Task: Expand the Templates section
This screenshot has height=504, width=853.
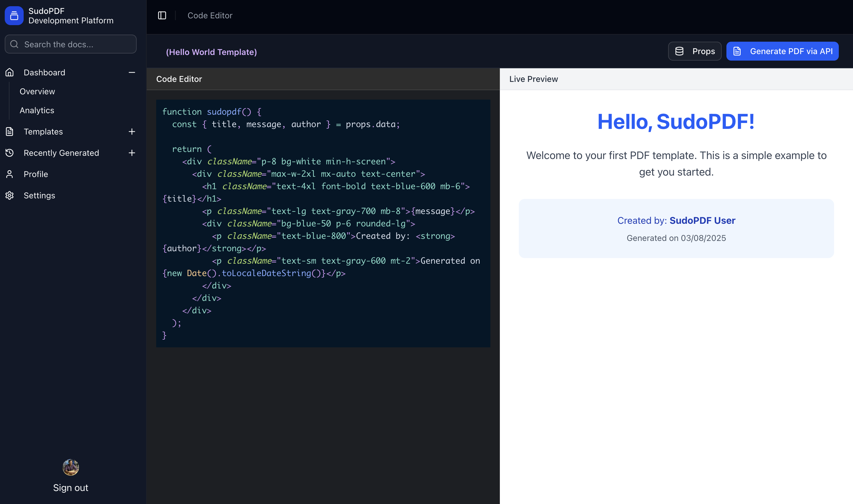Action: (132, 132)
